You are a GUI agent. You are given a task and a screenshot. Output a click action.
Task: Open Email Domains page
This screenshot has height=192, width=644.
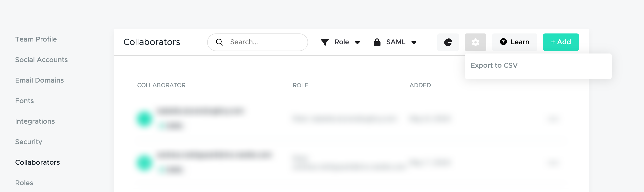pyautogui.click(x=39, y=80)
